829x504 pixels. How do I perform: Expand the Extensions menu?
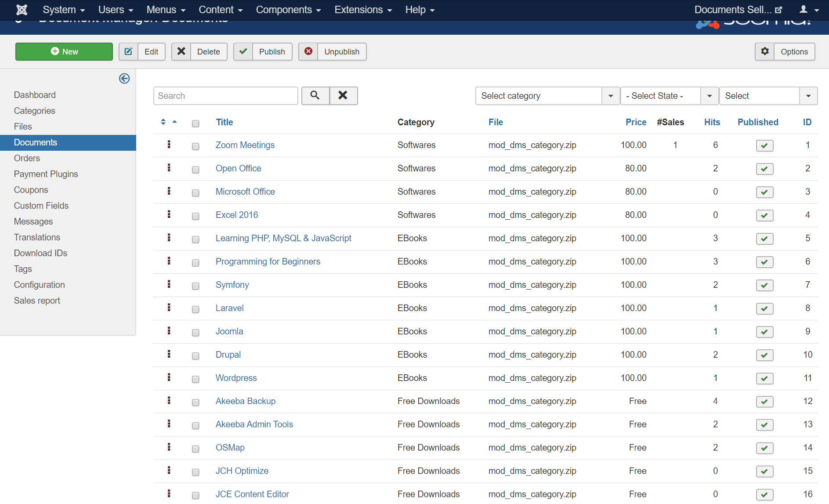point(363,10)
